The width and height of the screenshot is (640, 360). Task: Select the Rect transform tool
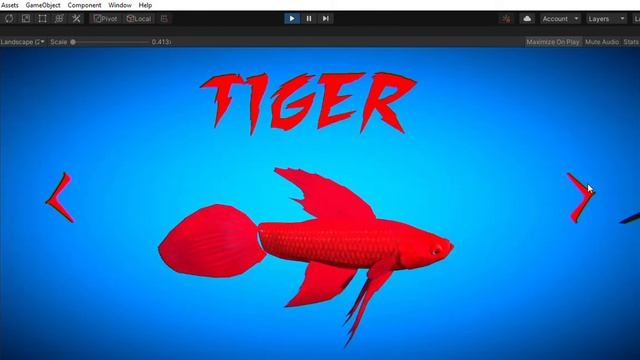point(42,19)
